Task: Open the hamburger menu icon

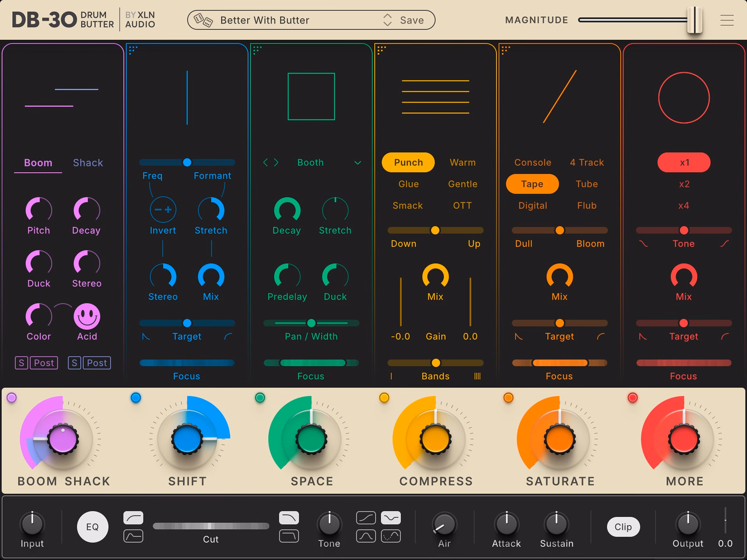Action: [x=727, y=20]
